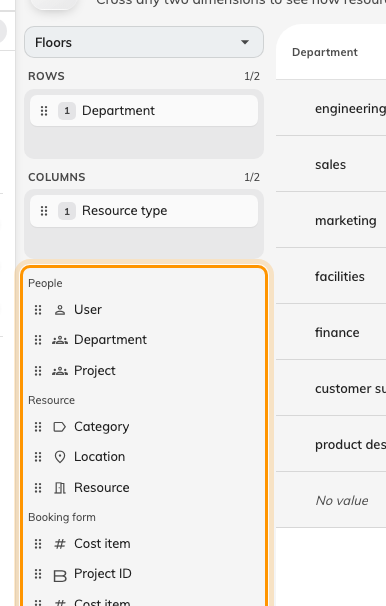
Task: Grab the drag handle of Resource type chip
Action: click(x=44, y=211)
